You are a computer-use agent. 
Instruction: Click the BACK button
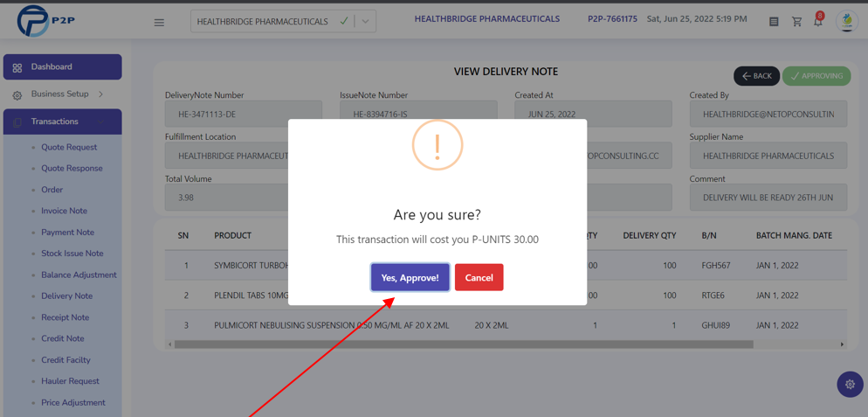pos(757,76)
